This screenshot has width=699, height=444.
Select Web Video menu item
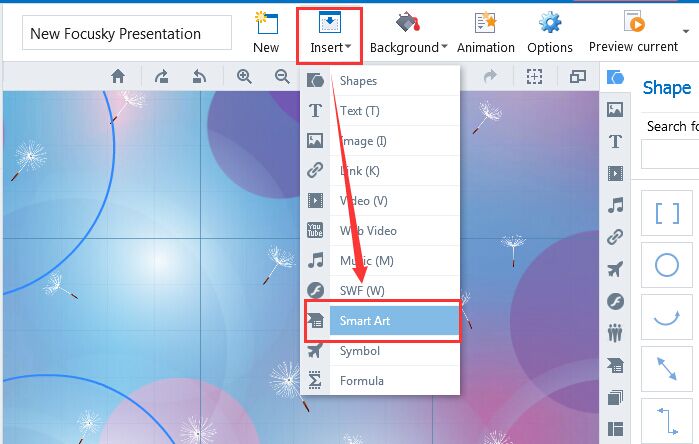pos(380,231)
